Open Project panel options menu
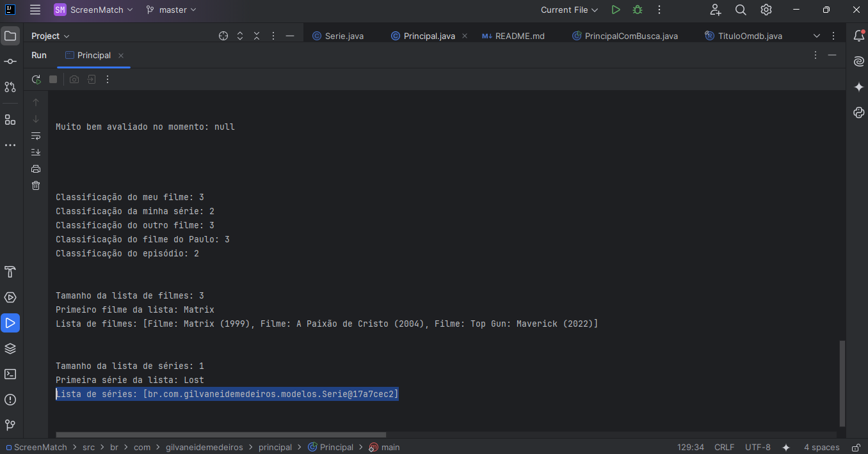This screenshot has width=868, height=454. click(273, 36)
